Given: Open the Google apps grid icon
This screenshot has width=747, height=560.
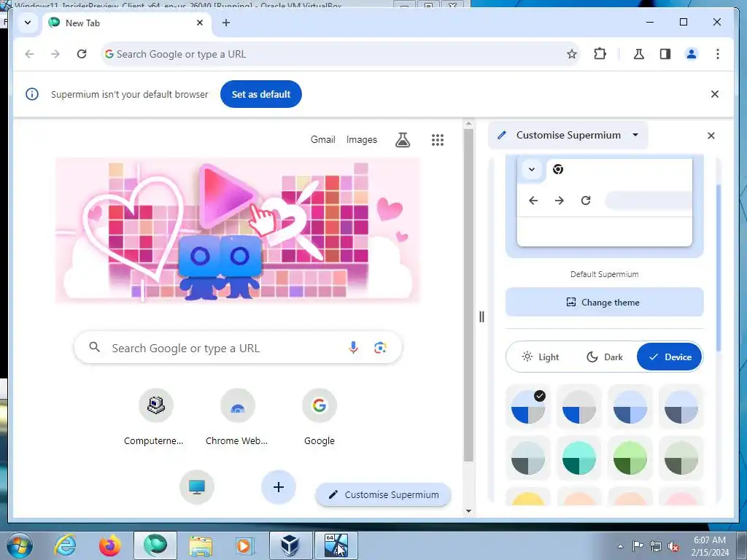Looking at the screenshot, I should (438, 139).
